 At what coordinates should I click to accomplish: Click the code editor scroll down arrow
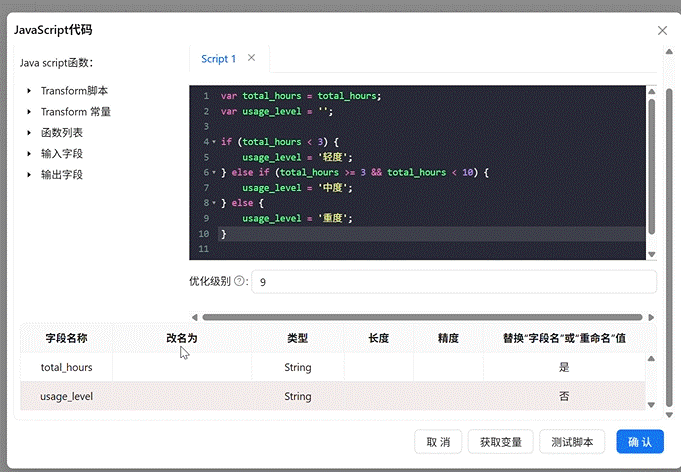(651, 254)
